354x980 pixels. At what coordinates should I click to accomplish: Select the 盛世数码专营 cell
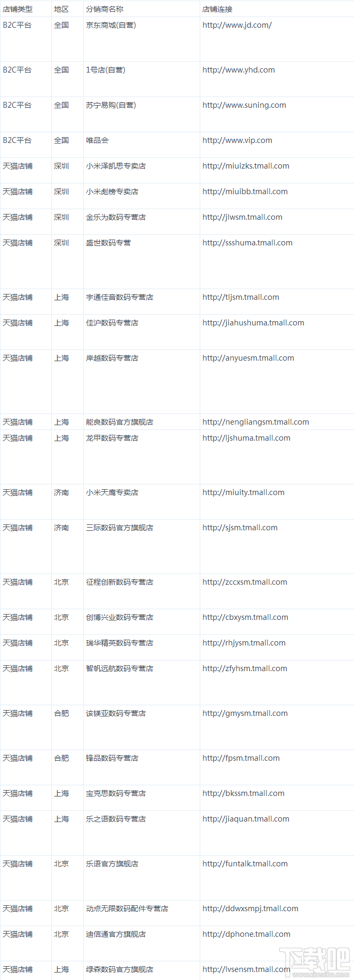click(x=108, y=243)
